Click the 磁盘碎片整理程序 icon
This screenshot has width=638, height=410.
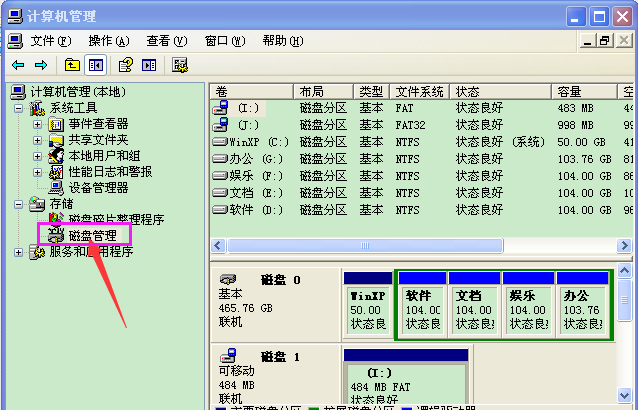click(x=57, y=219)
